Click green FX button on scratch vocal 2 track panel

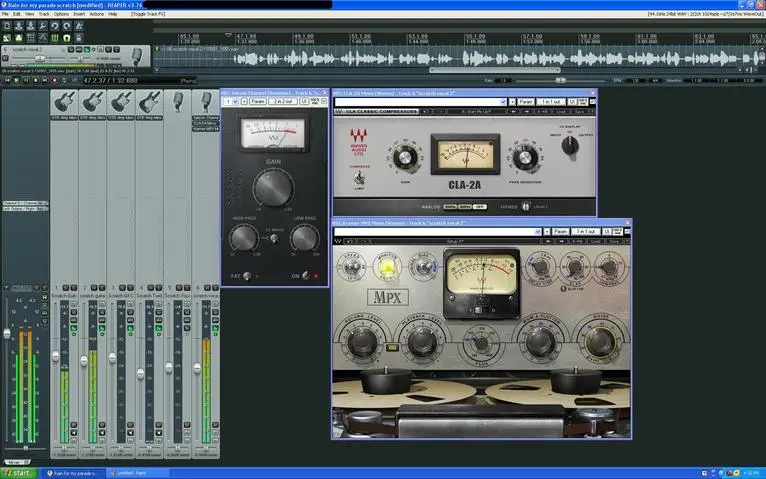pos(86,49)
